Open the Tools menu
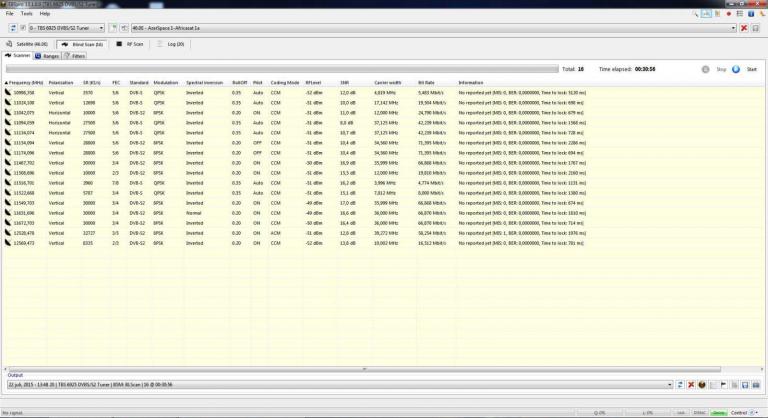 [26, 13]
